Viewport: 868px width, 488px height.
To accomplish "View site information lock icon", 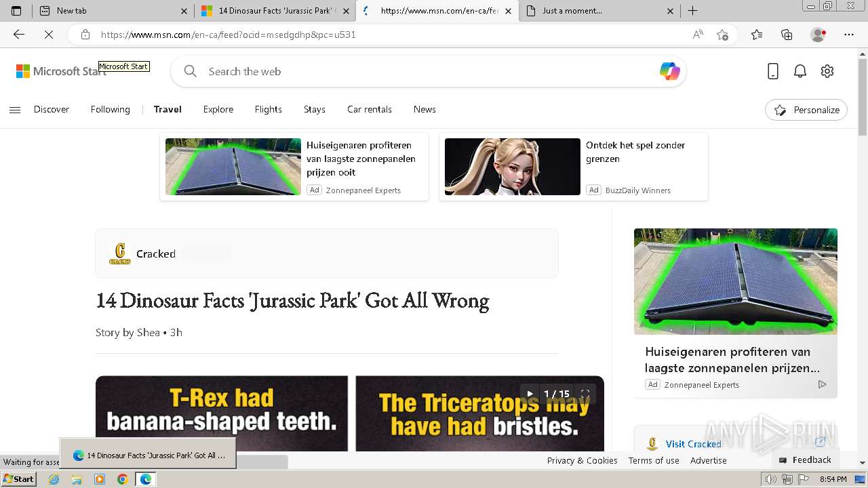I will [x=85, y=35].
